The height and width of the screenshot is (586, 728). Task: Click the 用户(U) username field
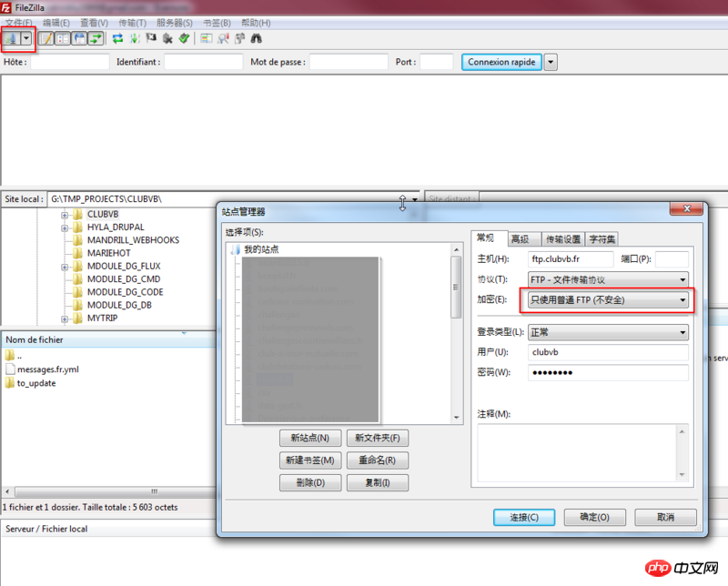pyautogui.click(x=608, y=352)
